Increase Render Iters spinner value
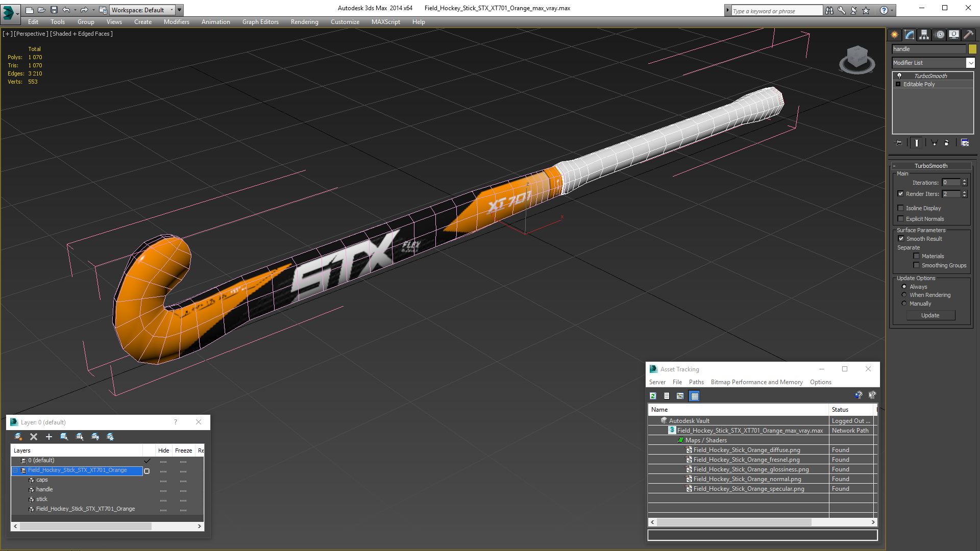Viewport: 980px width, 551px height. point(964,192)
